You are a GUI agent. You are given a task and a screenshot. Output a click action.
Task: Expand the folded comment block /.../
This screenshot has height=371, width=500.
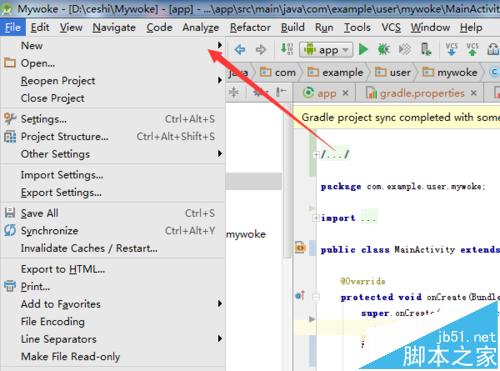[x=315, y=154]
